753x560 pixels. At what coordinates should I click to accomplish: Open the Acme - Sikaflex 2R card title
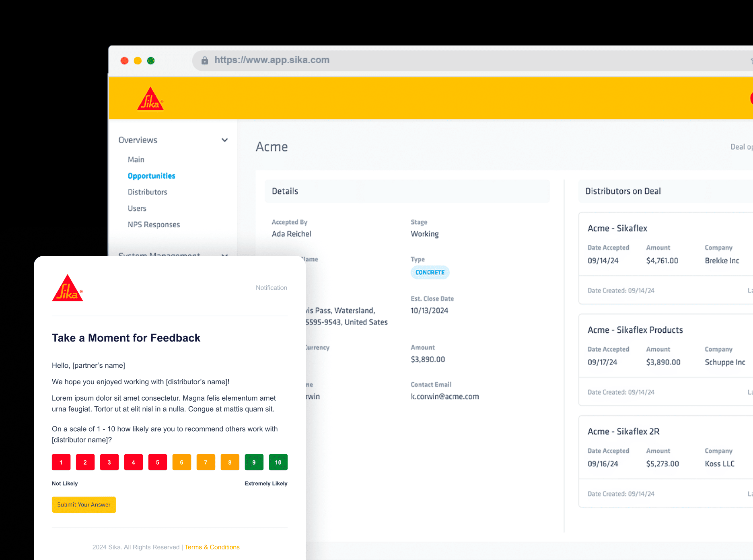[x=623, y=431]
